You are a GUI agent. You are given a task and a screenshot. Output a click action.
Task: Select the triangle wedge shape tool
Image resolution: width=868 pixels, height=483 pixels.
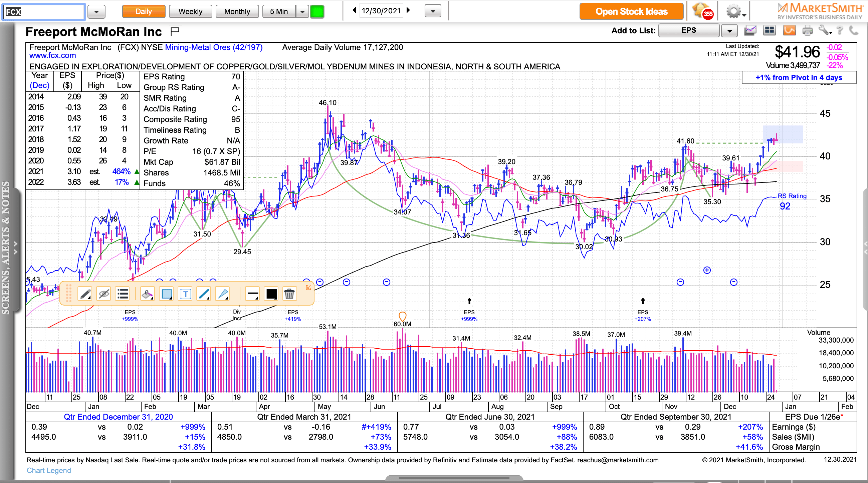coord(223,294)
